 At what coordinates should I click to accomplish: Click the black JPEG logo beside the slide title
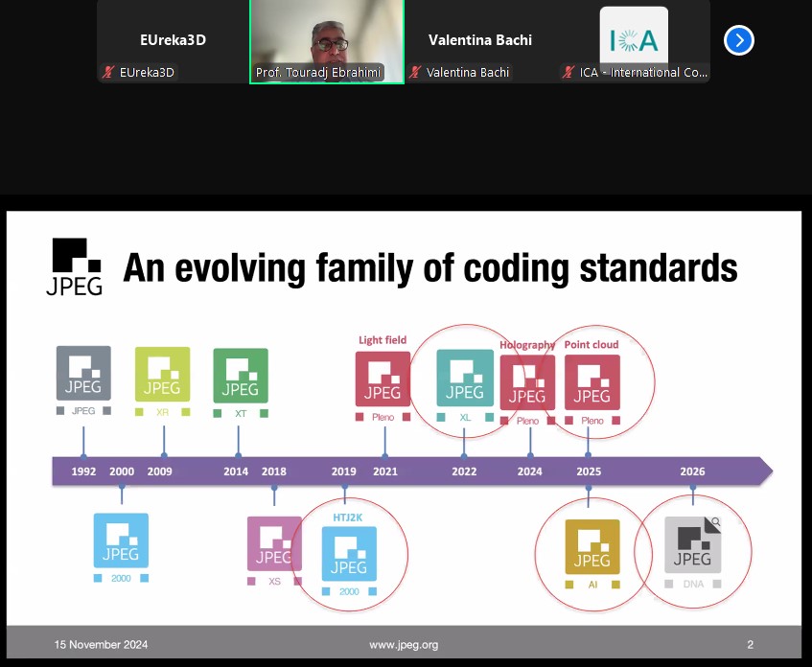pos(75,266)
